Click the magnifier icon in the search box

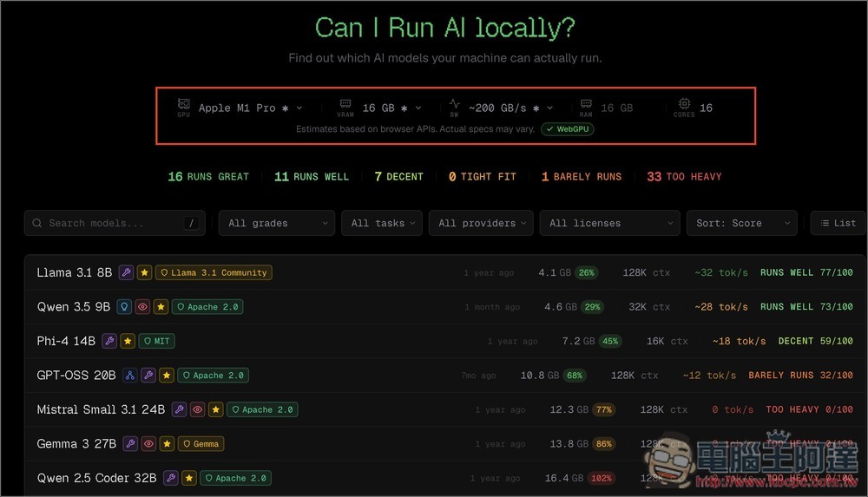click(x=37, y=223)
